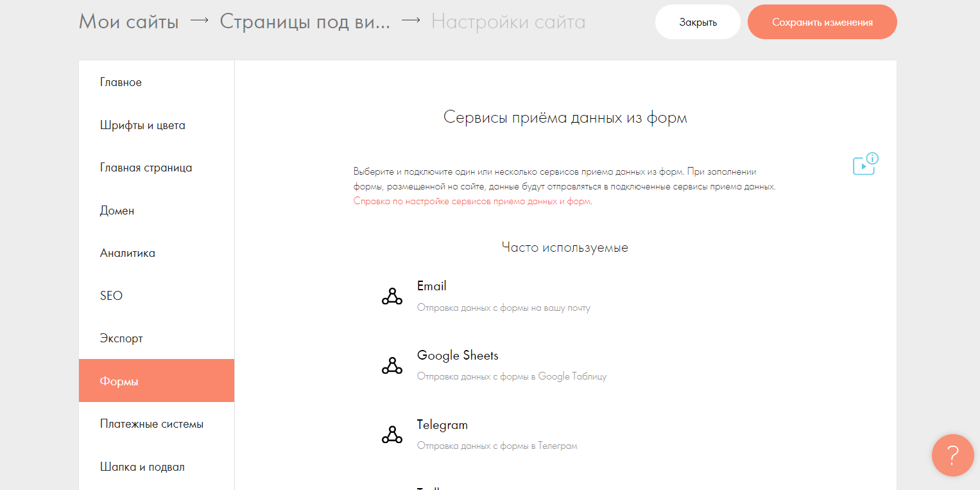This screenshot has width=980, height=490.
Task: Click the Настройки сайта breadcrumb text
Action: click(x=508, y=22)
